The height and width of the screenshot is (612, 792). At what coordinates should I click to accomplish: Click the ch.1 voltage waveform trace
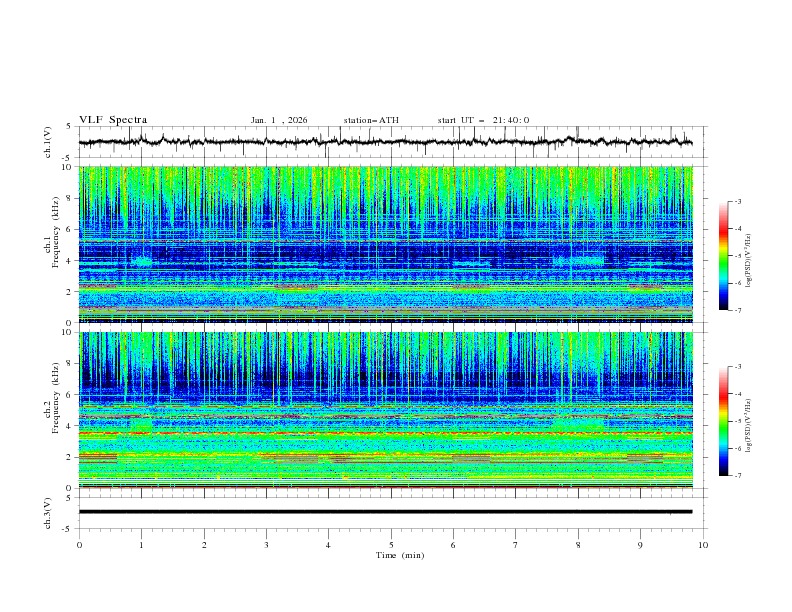click(x=385, y=142)
